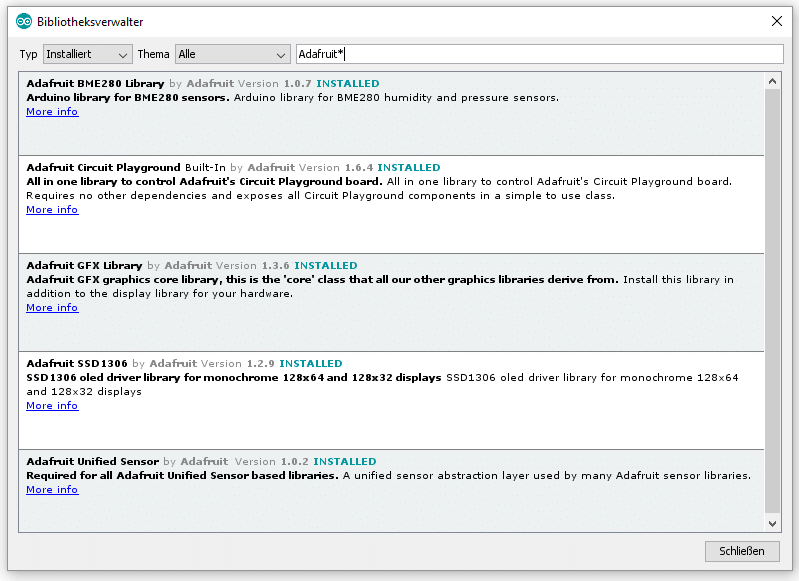799x581 pixels.
Task: Click the Arduino logo icon in title bar
Action: tap(23, 21)
